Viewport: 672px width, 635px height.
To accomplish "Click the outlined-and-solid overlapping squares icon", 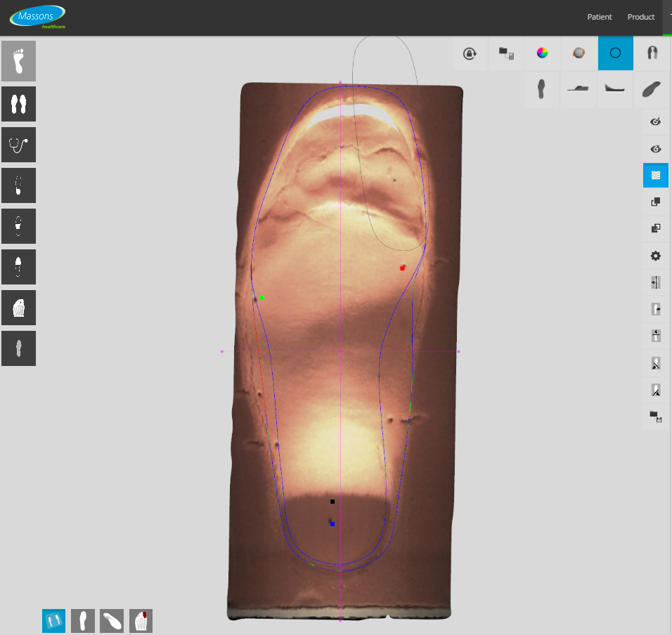I will click(x=656, y=202).
